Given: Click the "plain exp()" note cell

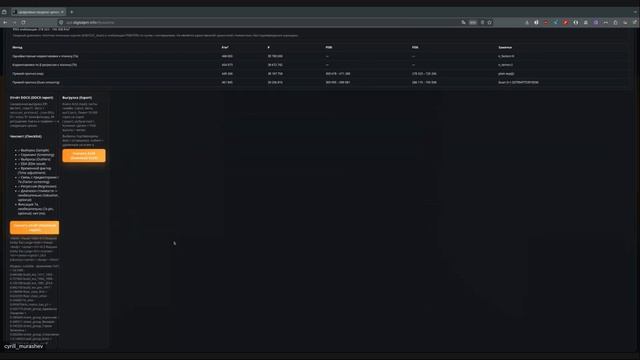Looking at the screenshot, I should (x=506, y=74).
